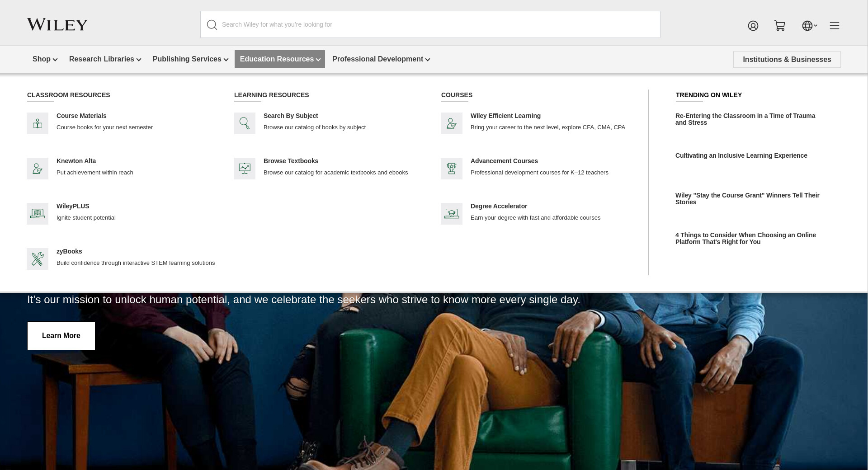Screen dimensions: 868x470
Task: Open the user account icon
Action: pyautogui.click(x=753, y=26)
